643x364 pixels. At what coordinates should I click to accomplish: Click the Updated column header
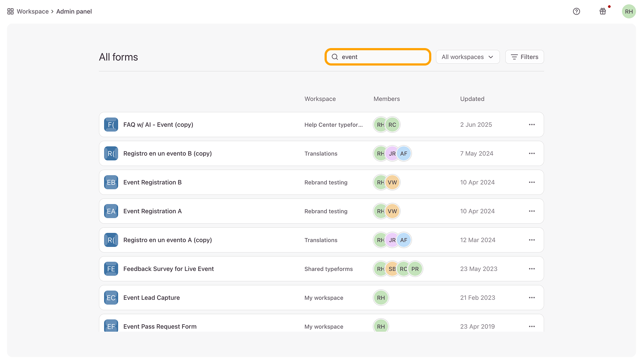click(472, 99)
